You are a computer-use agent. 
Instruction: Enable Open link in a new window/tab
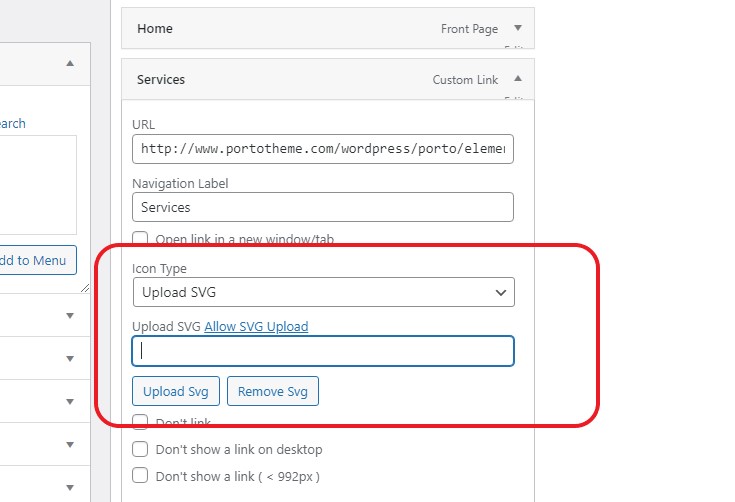tap(140, 239)
